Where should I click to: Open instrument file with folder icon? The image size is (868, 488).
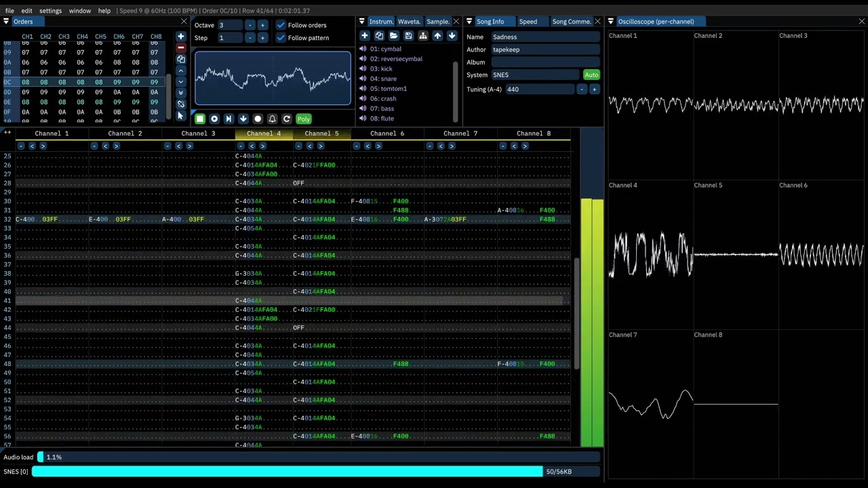[393, 36]
